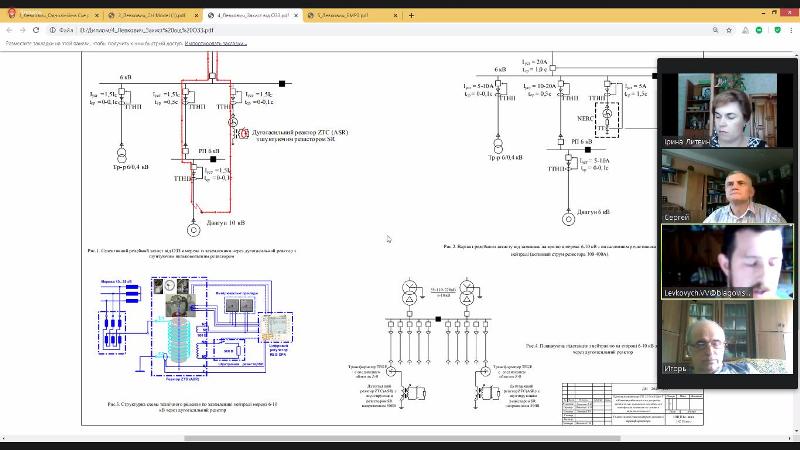Select Игорь's video thumbnail

(x=727, y=337)
